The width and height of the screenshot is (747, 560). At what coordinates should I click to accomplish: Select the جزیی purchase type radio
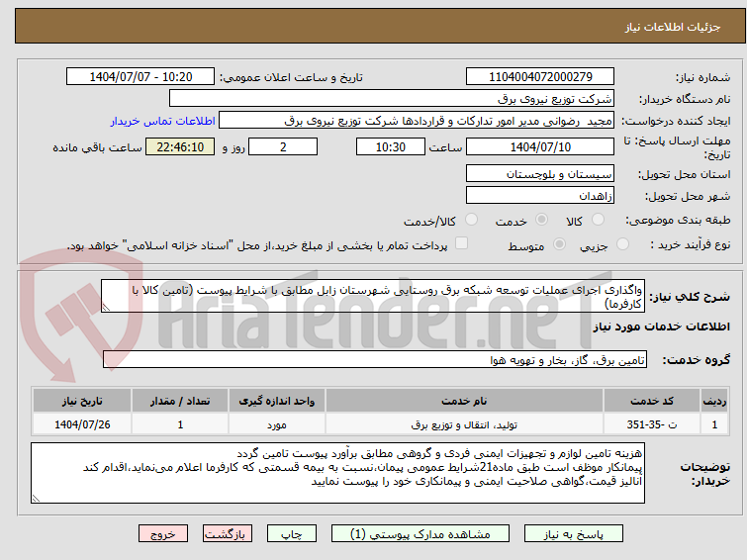pyautogui.click(x=622, y=244)
